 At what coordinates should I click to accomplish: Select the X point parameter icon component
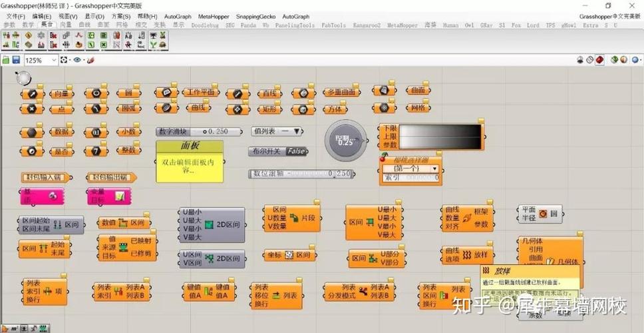click(32, 109)
